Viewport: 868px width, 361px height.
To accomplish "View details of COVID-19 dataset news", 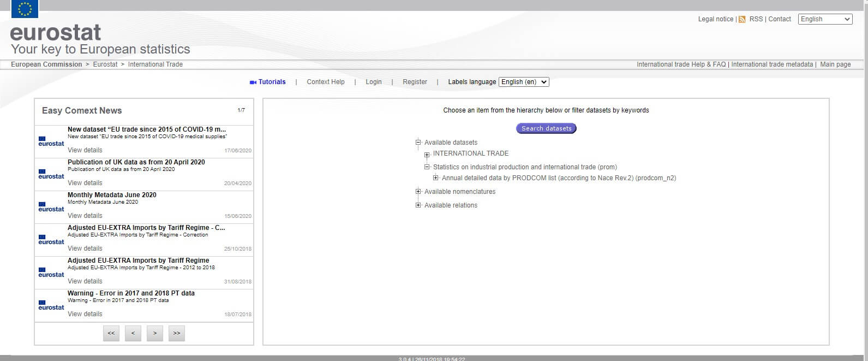I will click(x=85, y=150).
